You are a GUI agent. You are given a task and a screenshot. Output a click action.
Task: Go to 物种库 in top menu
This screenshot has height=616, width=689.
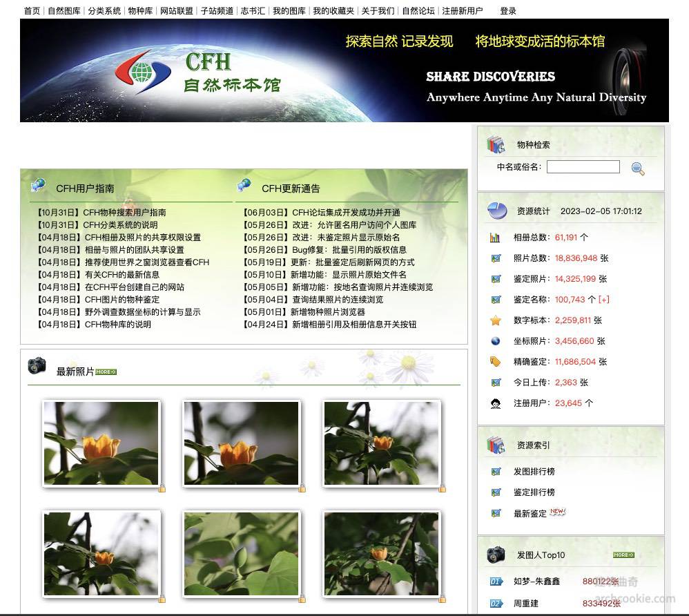pos(140,11)
